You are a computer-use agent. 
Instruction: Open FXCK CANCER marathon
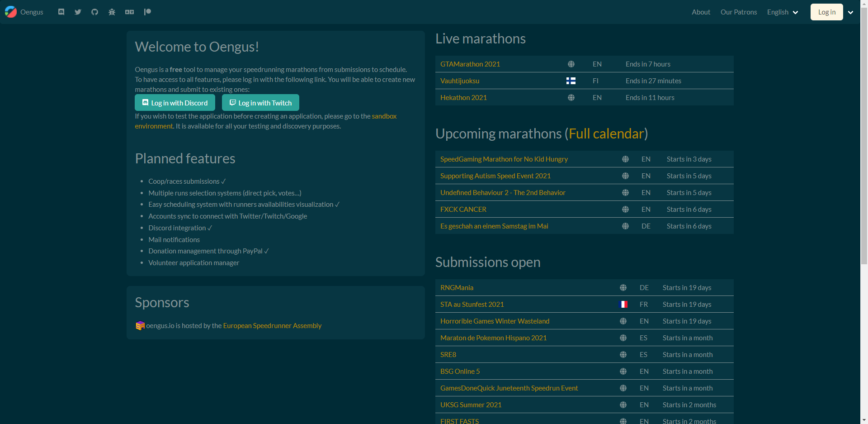pyautogui.click(x=463, y=210)
